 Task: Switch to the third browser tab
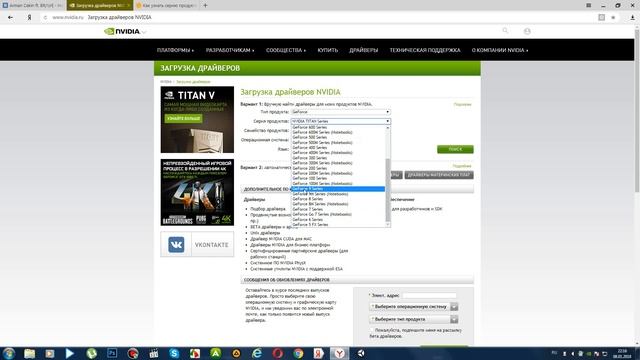point(167,5)
